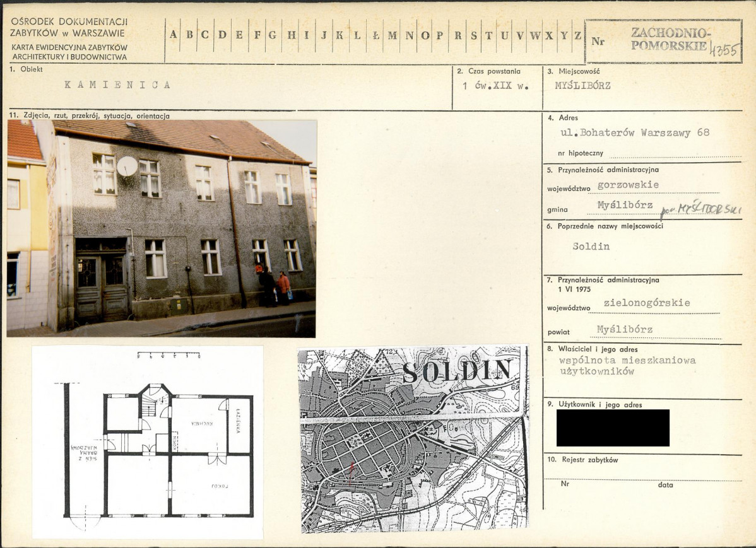Pick letter Z in the alphabet index
756x548 pixels.
(x=577, y=35)
